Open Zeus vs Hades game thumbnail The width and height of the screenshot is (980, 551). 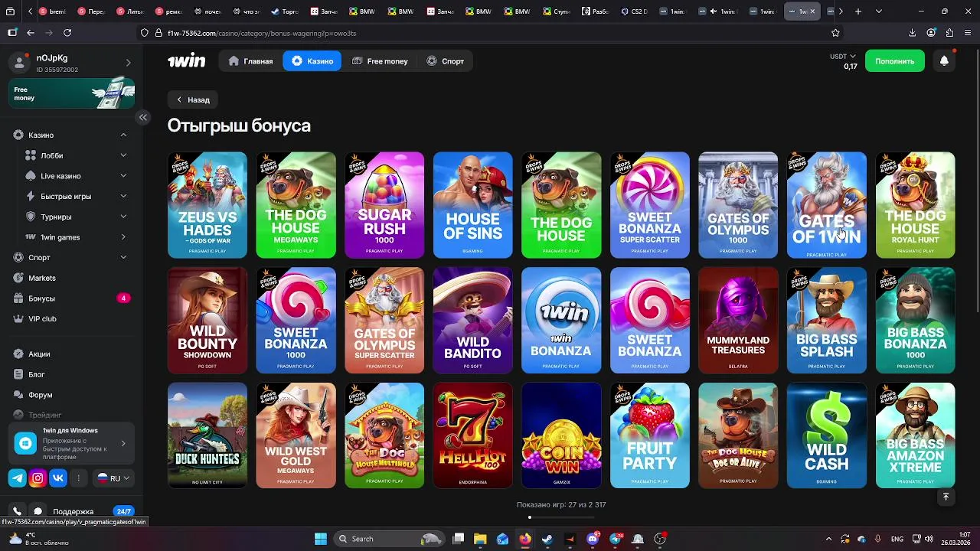(x=207, y=205)
